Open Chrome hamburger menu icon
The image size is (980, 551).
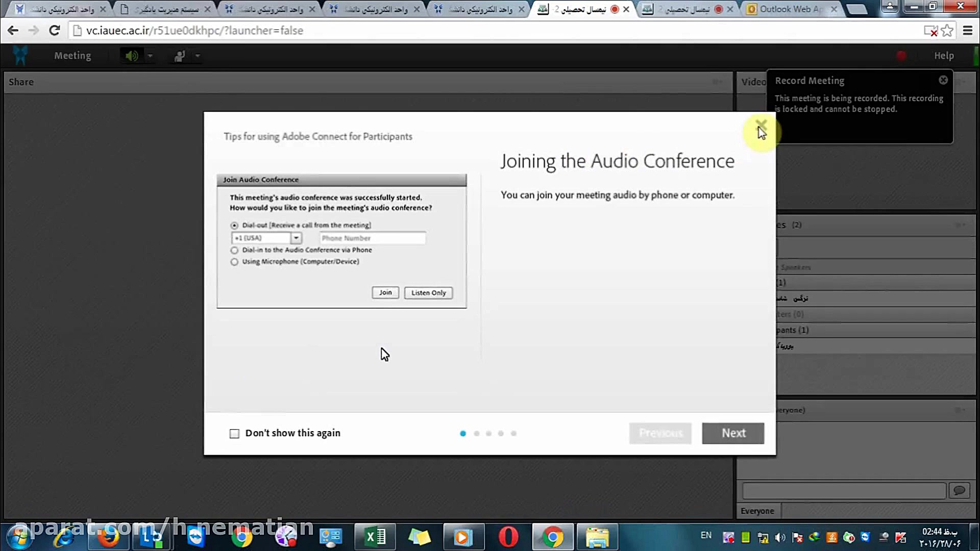[967, 31]
